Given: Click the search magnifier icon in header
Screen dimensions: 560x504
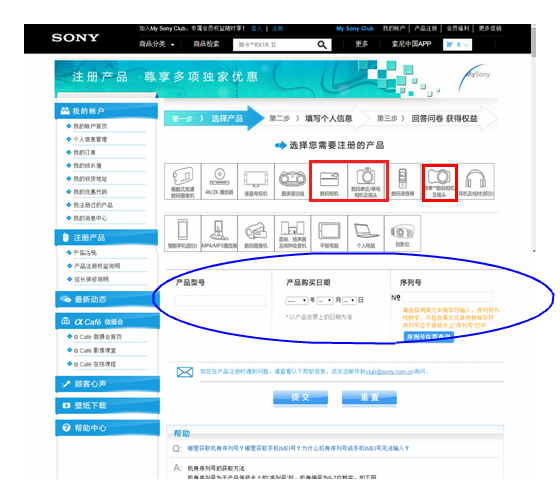Looking at the screenshot, I should pos(322,45).
